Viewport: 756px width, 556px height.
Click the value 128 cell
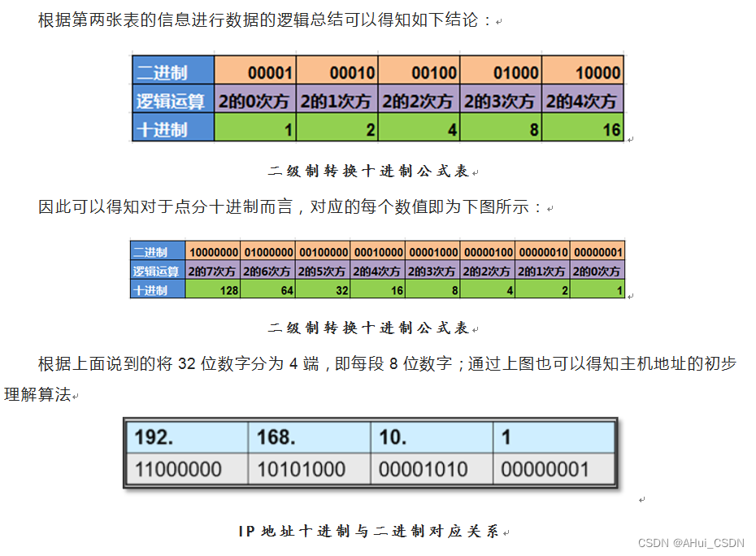pyautogui.click(x=215, y=289)
